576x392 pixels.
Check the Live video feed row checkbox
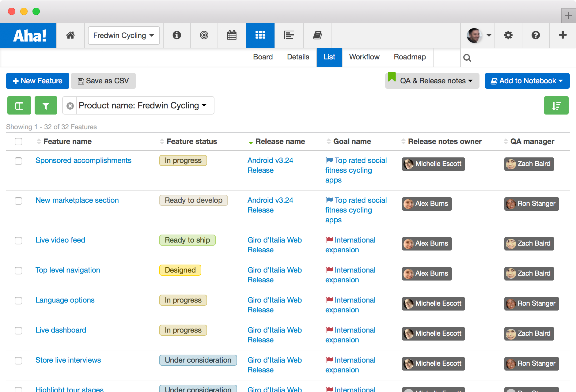click(18, 241)
